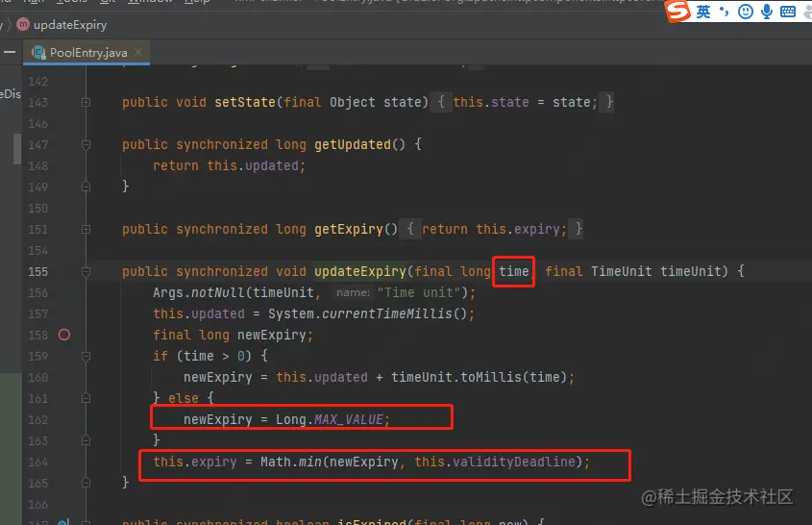Screen dimensions: 812x525
Task: Click line number 155 in the gutter
Action: pyautogui.click(x=37, y=271)
